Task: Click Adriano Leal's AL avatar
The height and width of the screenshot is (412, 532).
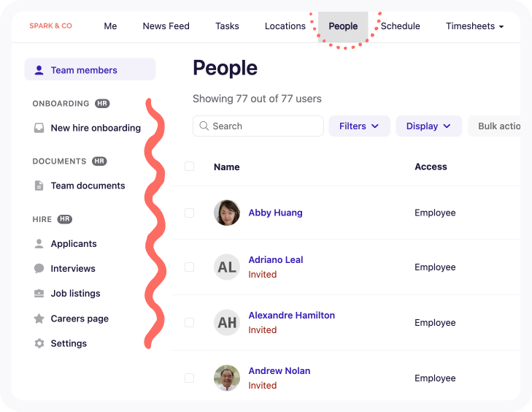Action: 227,267
